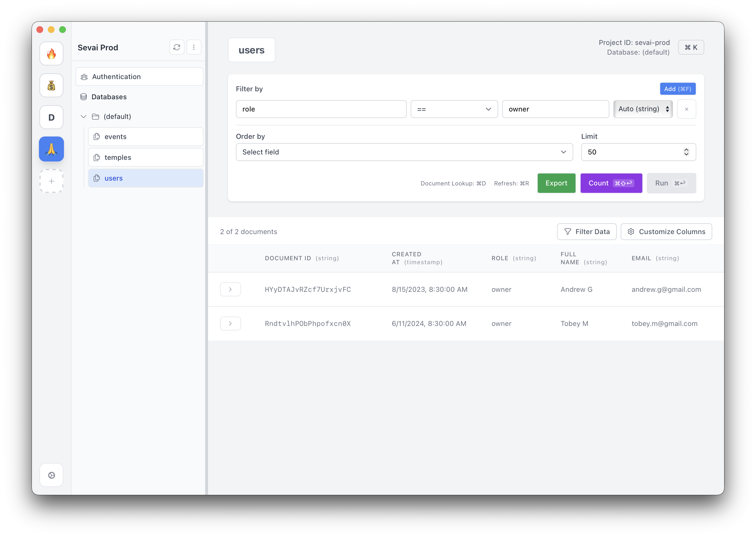The height and width of the screenshot is (537, 756).
Task: Open the Order by field selector
Action: pos(404,152)
